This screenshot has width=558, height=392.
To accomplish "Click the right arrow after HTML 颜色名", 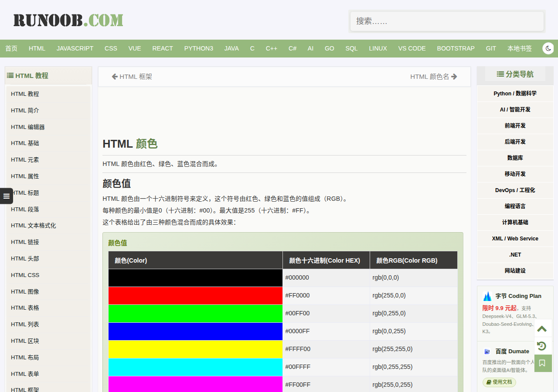I will coord(454,77).
